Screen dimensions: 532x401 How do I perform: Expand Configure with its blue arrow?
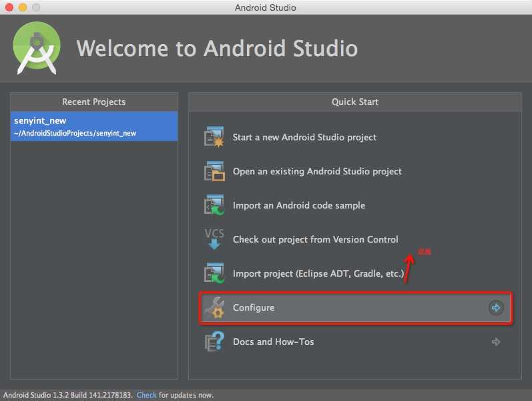(496, 308)
